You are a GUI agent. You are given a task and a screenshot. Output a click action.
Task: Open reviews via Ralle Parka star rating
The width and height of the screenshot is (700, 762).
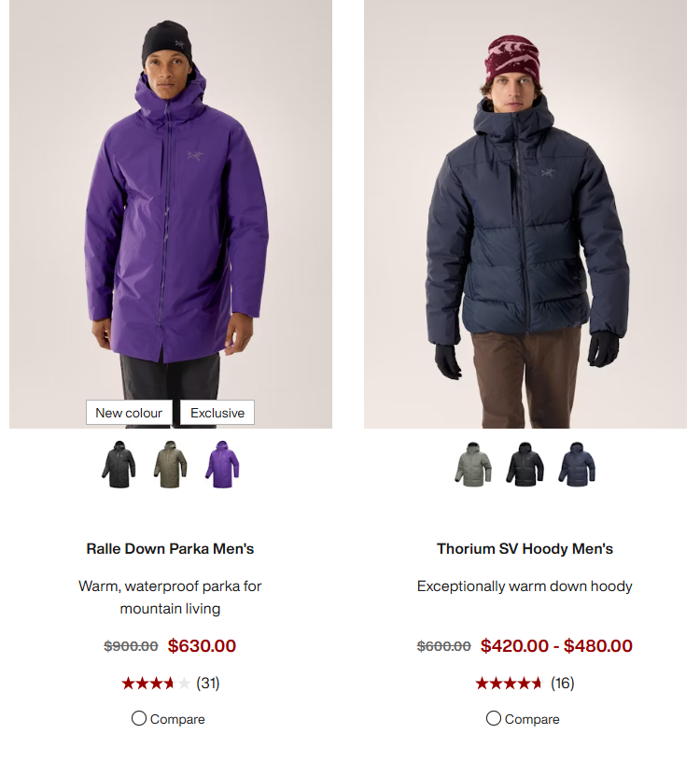click(x=156, y=684)
